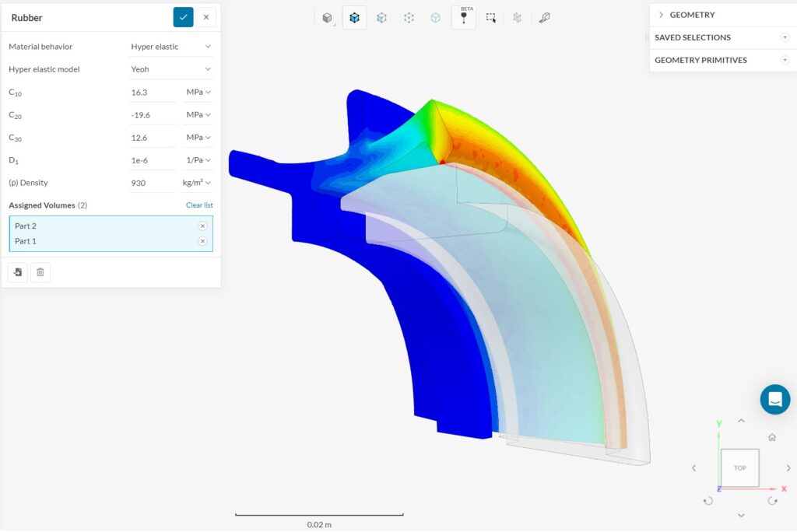Select the measure tool icon
This screenshot has height=532, width=797.
(x=544, y=17)
